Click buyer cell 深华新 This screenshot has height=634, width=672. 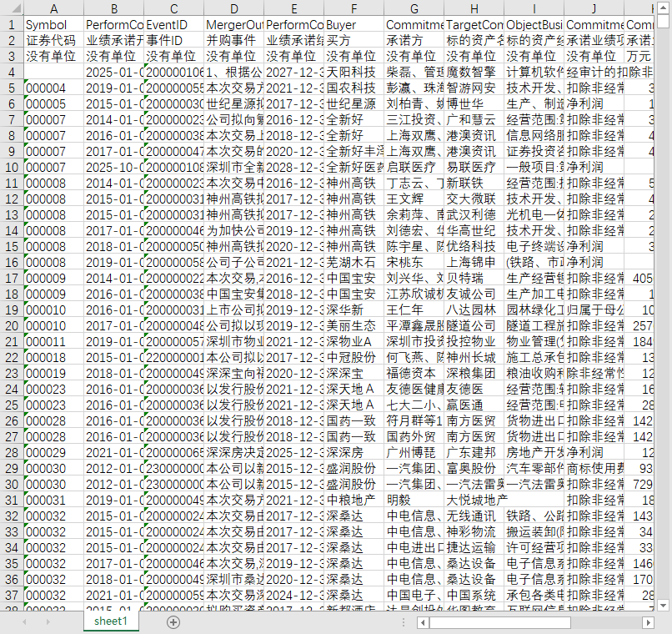pyautogui.click(x=354, y=310)
